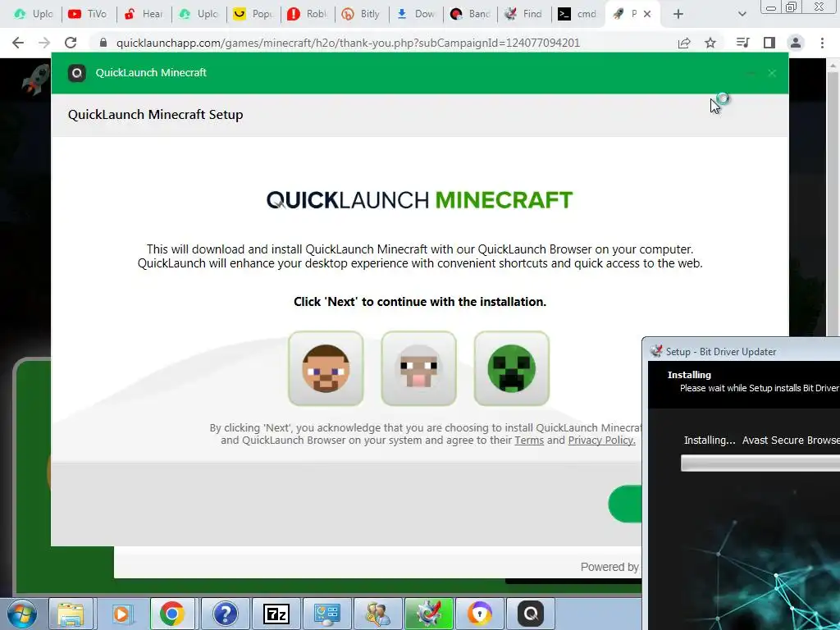Expand the tab search chevron
The width and height of the screenshot is (840, 630).
coord(742,15)
